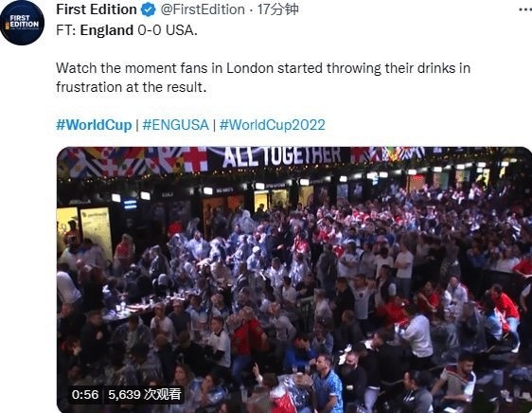532x413 pixels.
Task: Click the 'frustration at the result.' line
Action: coord(132,87)
